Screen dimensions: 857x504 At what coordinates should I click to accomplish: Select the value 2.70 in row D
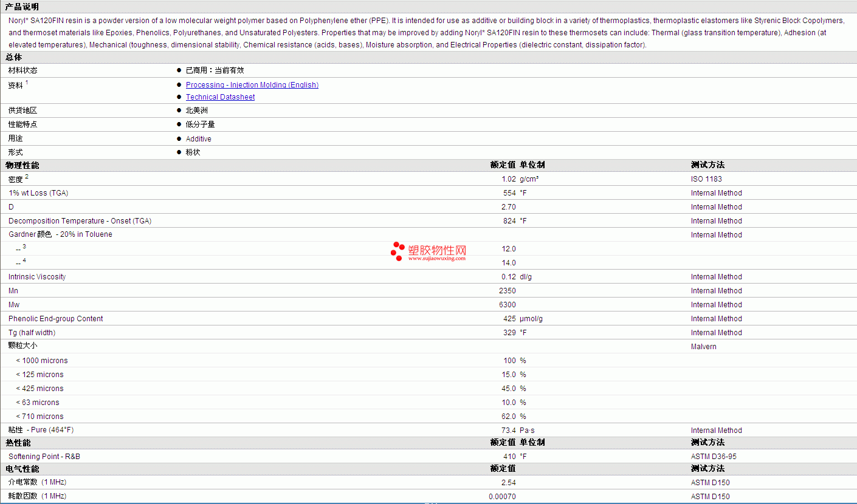point(509,207)
